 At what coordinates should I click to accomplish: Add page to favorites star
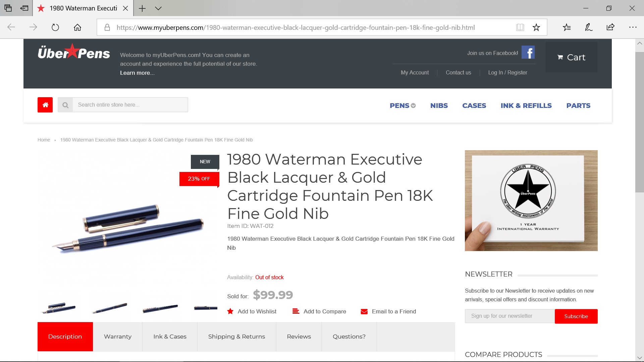536,27
